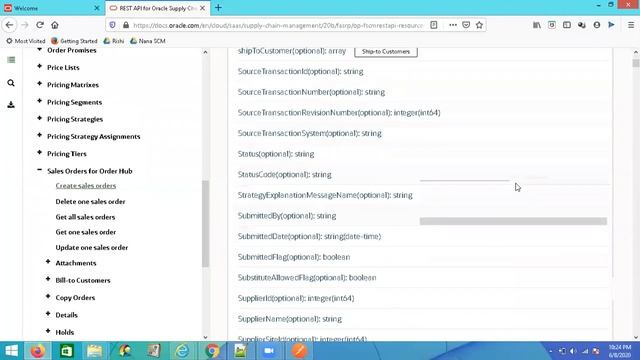Select the REST API for Oracle Supply Chain tab

[158, 8]
